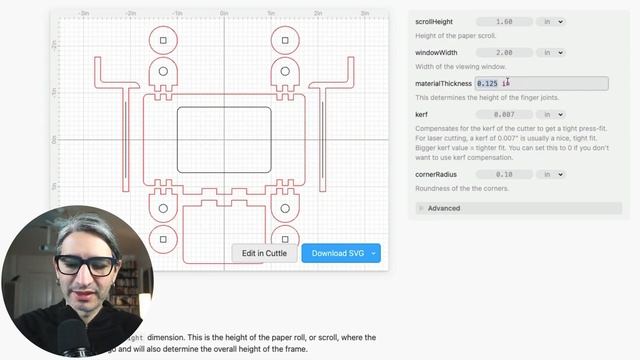This screenshot has height=360, width=640.
Task: Expand the Advanced section
Action: tap(519, 208)
